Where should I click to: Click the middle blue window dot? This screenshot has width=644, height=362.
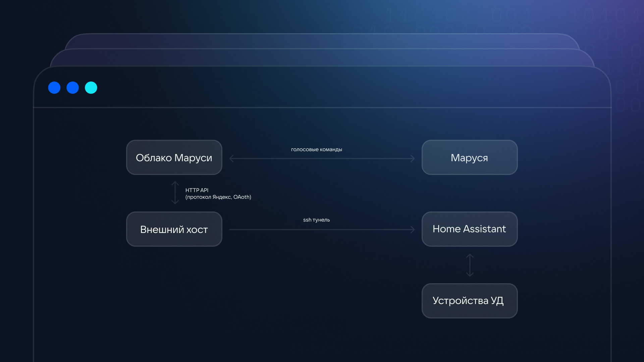coord(72,88)
